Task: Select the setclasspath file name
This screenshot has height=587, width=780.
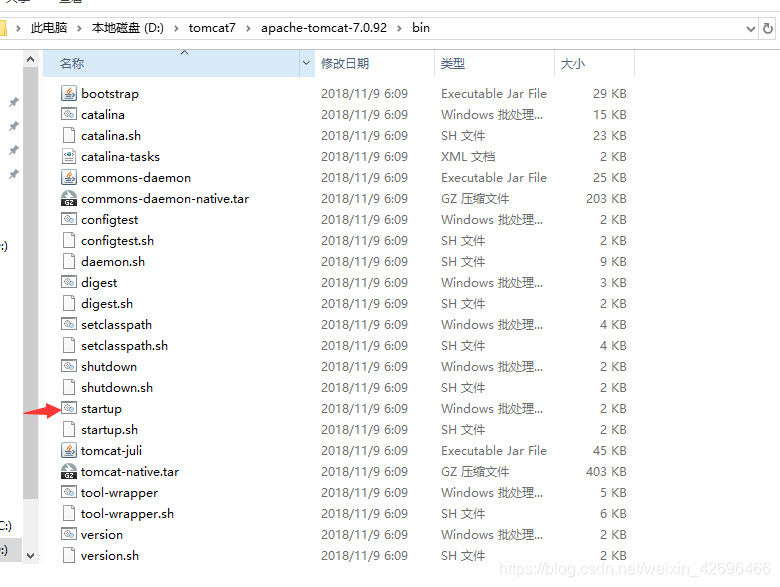Action: pos(116,324)
